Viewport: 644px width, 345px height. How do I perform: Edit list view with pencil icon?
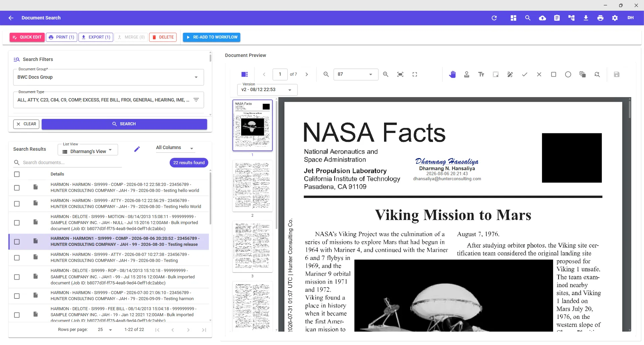[x=137, y=149]
